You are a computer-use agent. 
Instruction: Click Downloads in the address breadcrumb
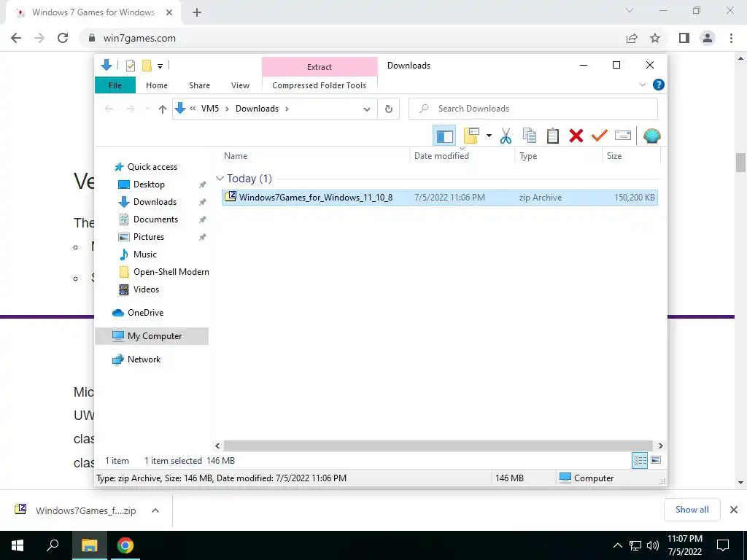click(x=257, y=109)
